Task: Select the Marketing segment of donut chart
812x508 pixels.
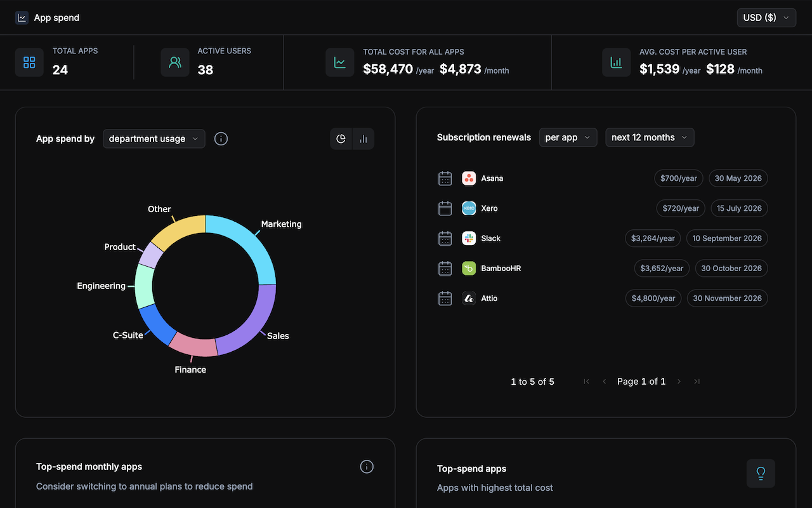Action: [247, 241]
